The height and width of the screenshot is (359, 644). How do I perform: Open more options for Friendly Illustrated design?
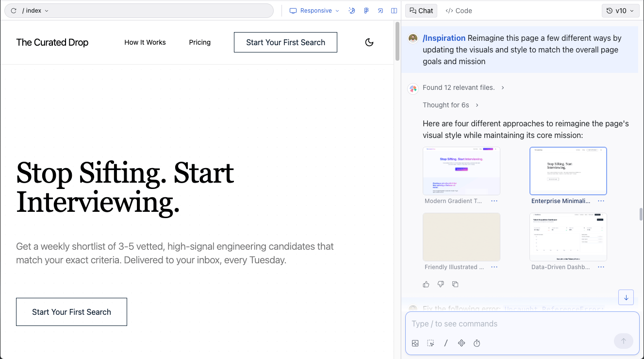coord(494,267)
